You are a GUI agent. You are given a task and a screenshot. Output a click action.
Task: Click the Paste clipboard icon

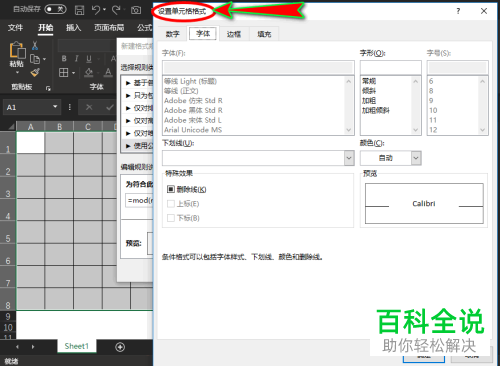[17, 50]
